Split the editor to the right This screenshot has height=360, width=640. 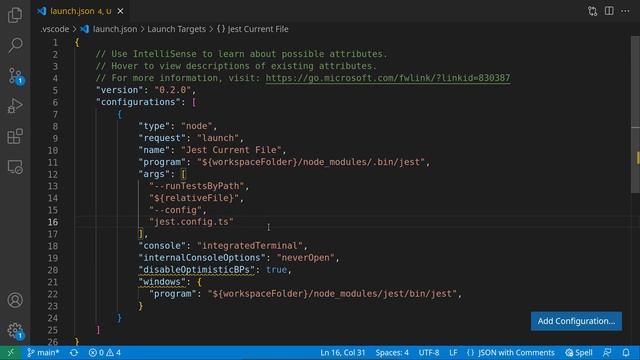[x=609, y=11]
